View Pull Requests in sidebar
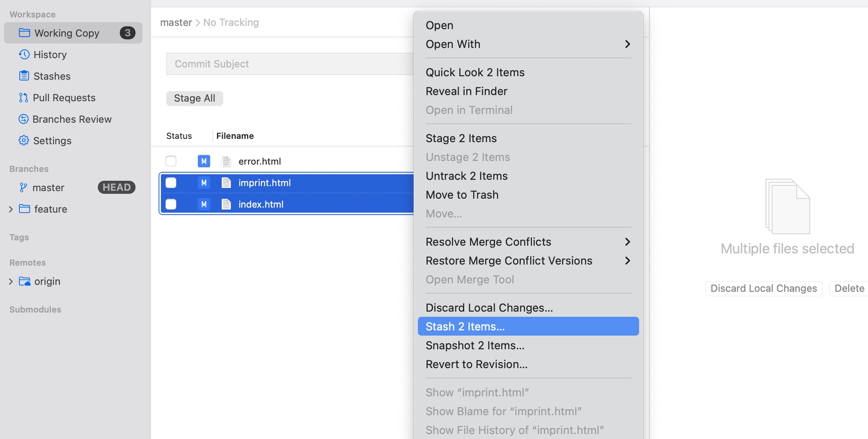 tap(63, 98)
